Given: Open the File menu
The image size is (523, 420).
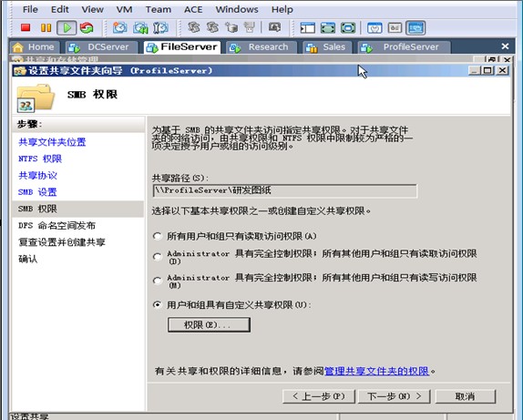Looking at the screenshot, I should click(x=30, y=9).
